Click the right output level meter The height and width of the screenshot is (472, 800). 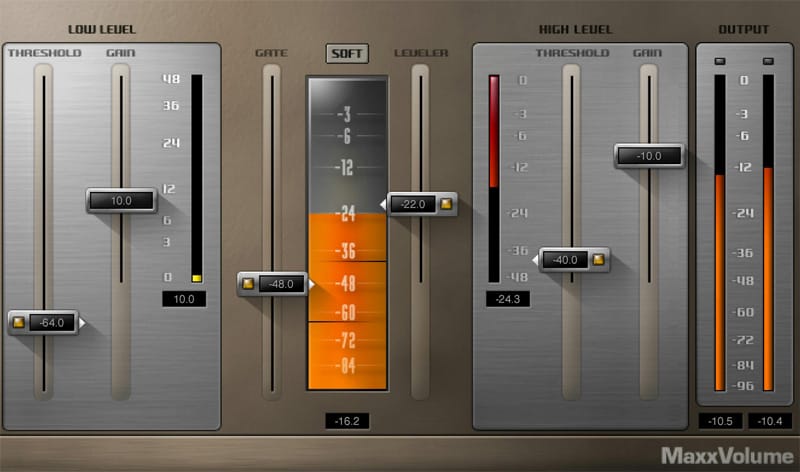(768, 233)
